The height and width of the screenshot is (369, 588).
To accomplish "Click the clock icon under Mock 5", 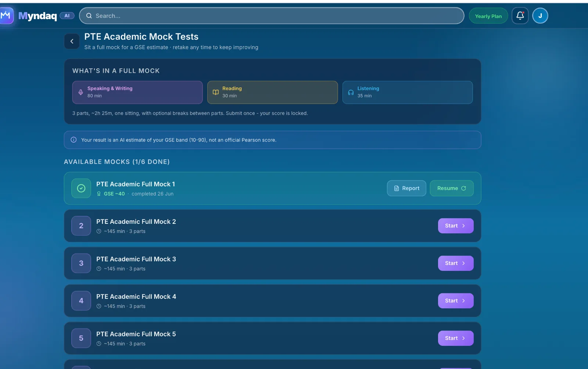I will pos(99,344).
